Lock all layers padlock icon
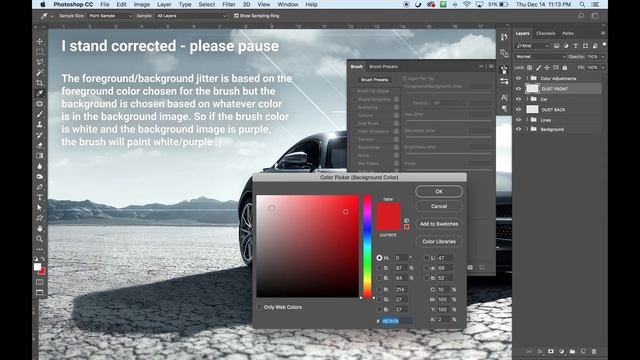The image size is (640, 360). 564,67
